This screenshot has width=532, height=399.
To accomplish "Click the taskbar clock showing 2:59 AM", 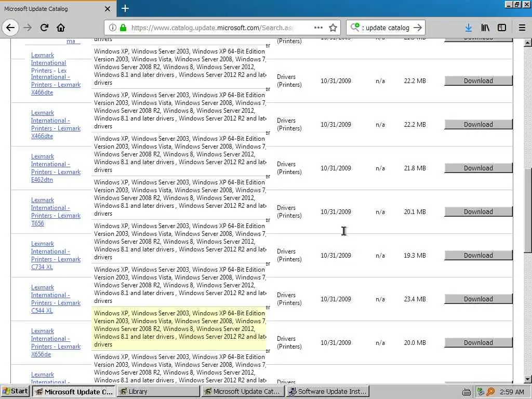I will click(x=512, y=392).
